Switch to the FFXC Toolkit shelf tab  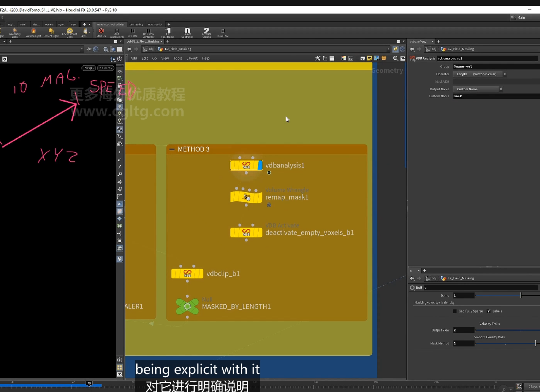click(x=155, y=25)
